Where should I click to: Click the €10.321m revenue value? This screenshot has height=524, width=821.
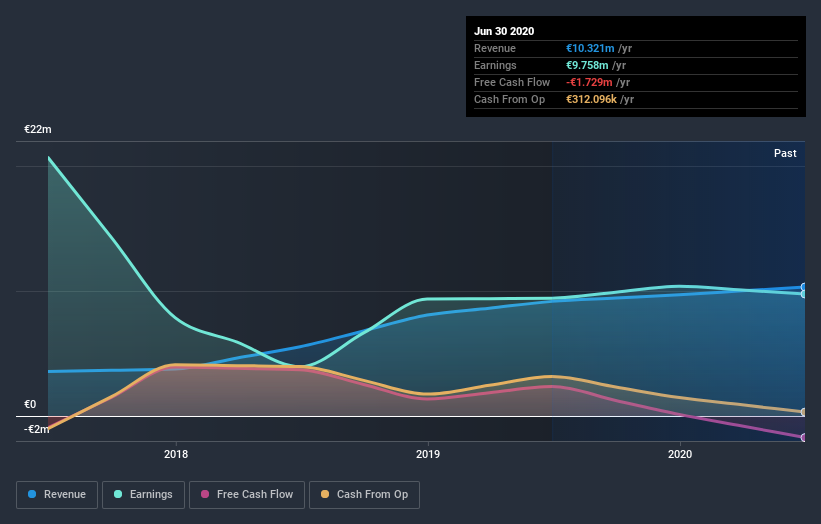590,48
